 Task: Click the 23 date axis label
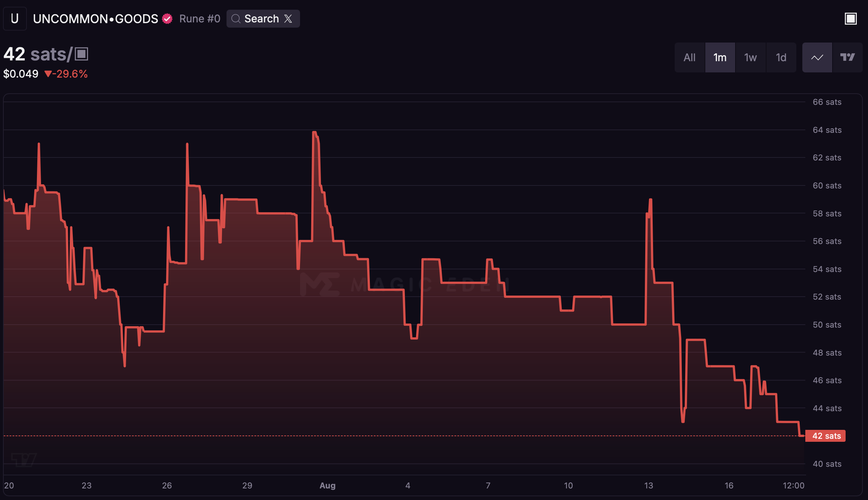coord(87,485)
